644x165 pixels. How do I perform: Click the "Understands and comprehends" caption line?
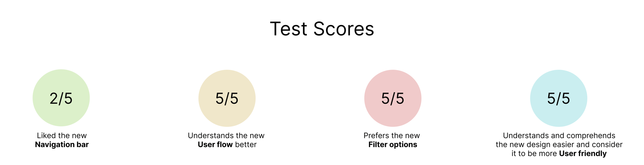559,136
